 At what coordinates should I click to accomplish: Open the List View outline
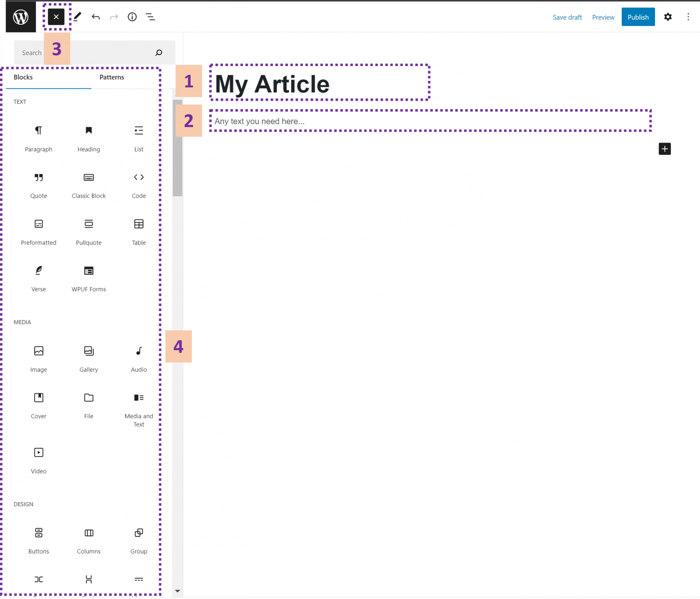pos(150,17)
